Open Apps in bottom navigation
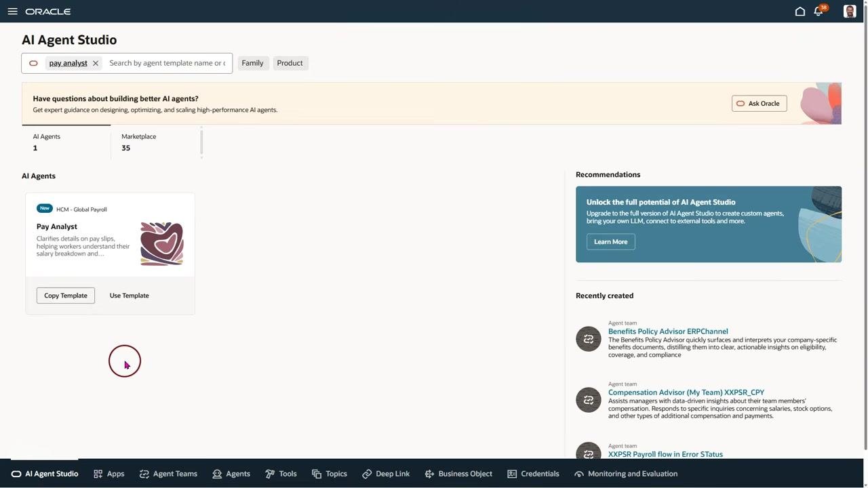This screenshot has height=488, width=868. click(109, 474)
